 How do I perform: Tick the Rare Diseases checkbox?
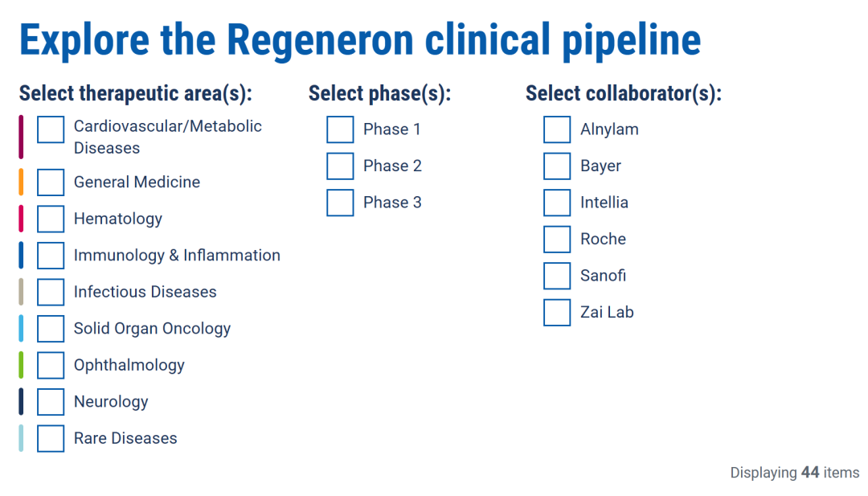[x=51, y=438]
